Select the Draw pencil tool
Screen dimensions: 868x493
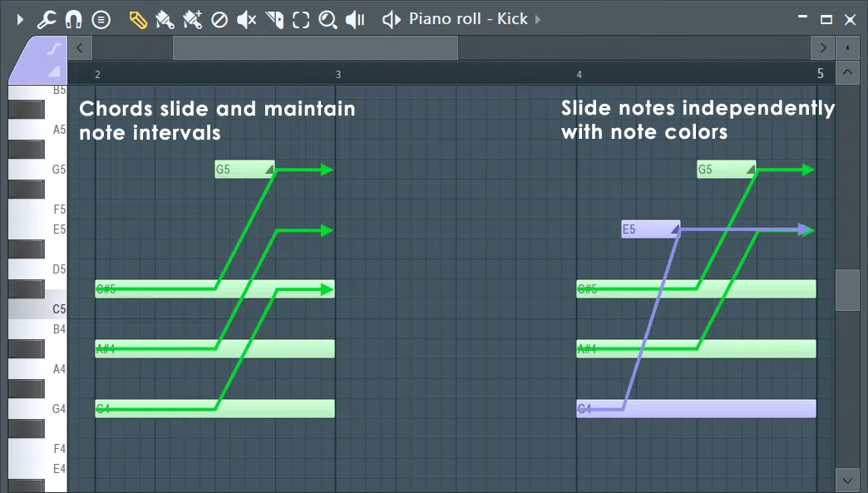(138, 20)
